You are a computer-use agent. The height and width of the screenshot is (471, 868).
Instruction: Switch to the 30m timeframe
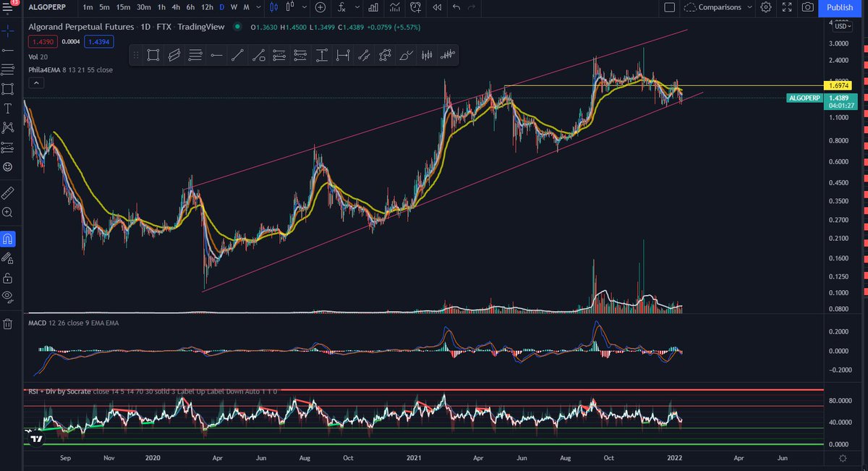(145, 7)
